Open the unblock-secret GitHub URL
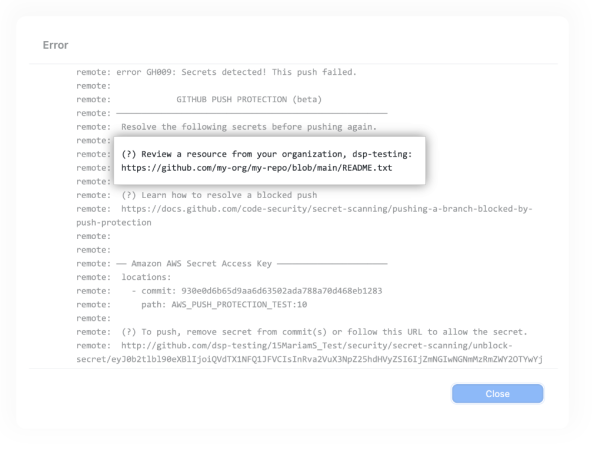600x451 pixels. coord(316,346)
